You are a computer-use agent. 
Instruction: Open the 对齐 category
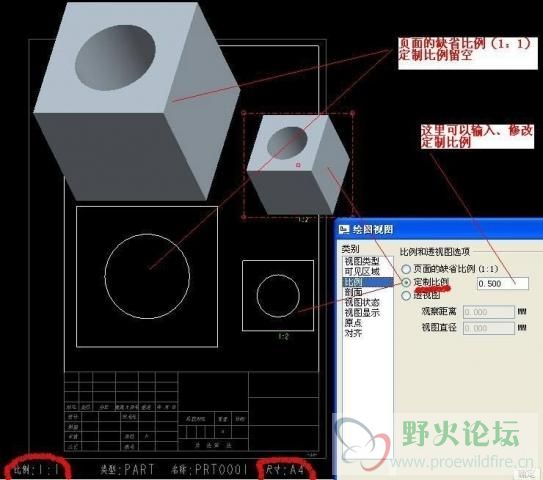click(x=353, y=333)
